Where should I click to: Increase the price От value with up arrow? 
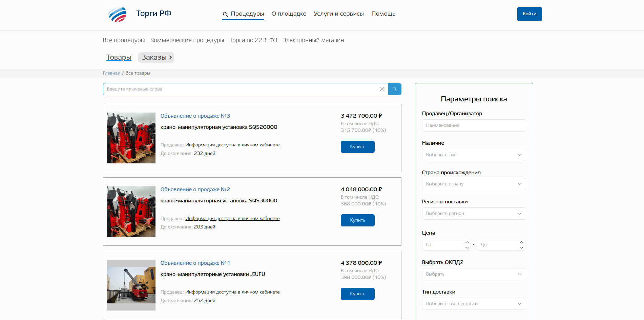tap(467, 242)
